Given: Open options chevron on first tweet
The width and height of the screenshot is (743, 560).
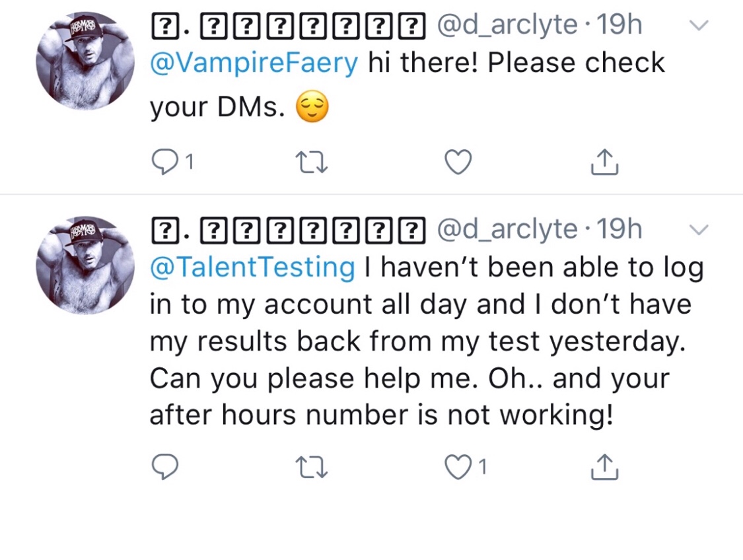Looking at the screenshot, I should [698, 26].
